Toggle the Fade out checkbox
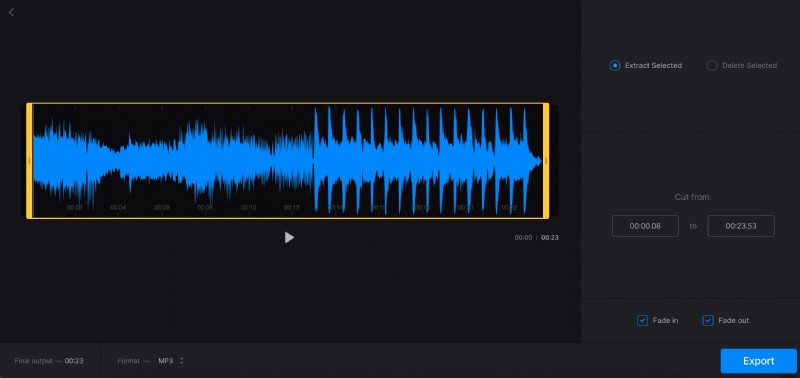This screenshot has width=800, height=378. (708, 320)
